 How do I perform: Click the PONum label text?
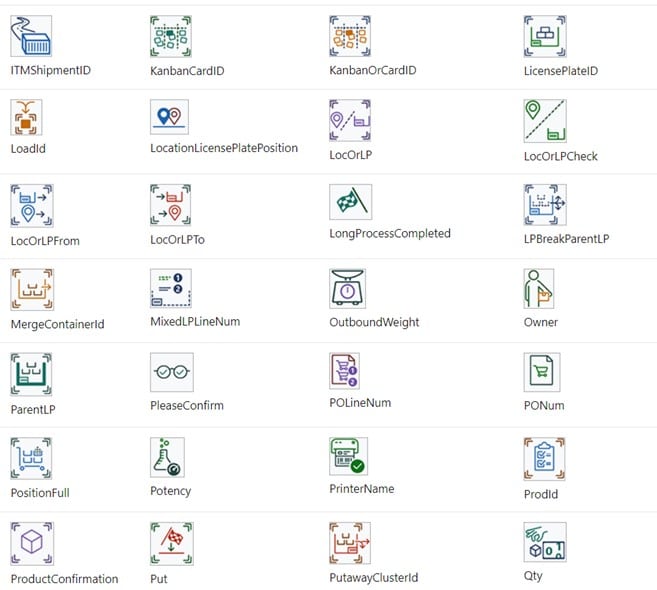[x=544, y=405]
